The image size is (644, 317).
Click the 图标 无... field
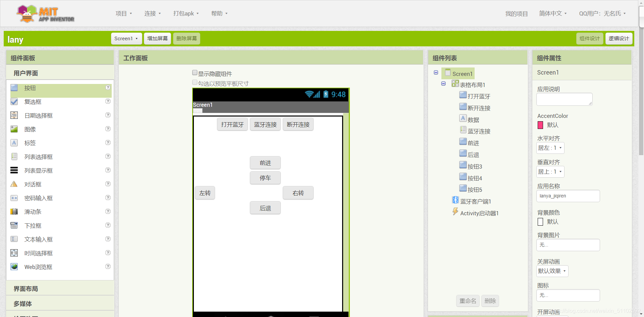[x=568, y=295]
